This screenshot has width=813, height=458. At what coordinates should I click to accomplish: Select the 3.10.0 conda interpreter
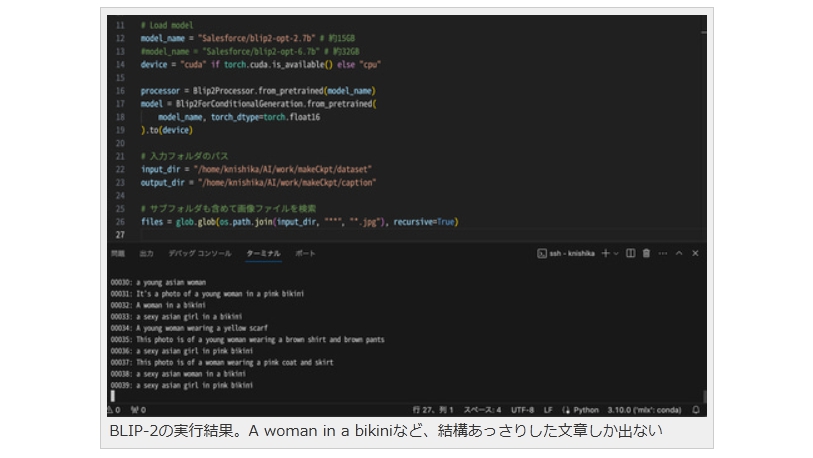pyautogui.click(x=646, y=410)
